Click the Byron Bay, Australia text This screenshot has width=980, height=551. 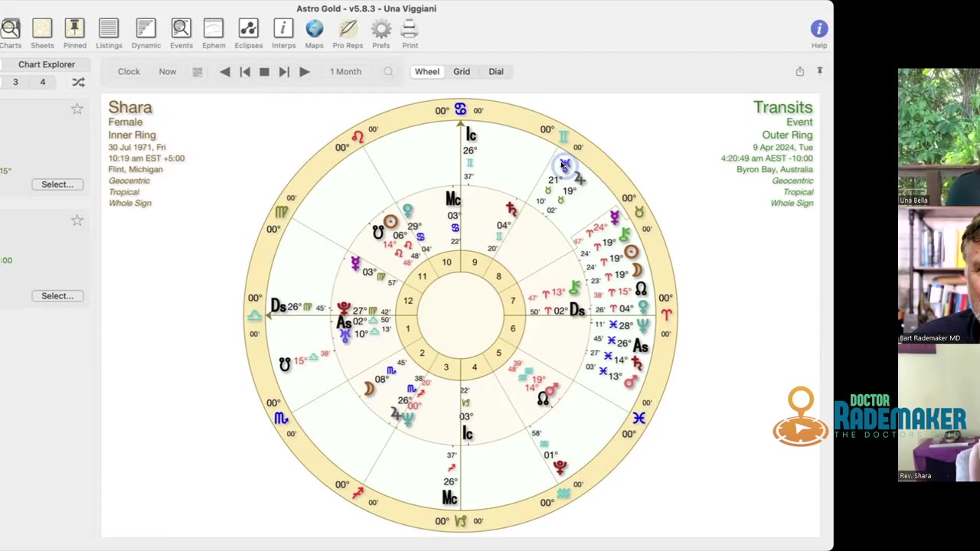coord(775,170)
